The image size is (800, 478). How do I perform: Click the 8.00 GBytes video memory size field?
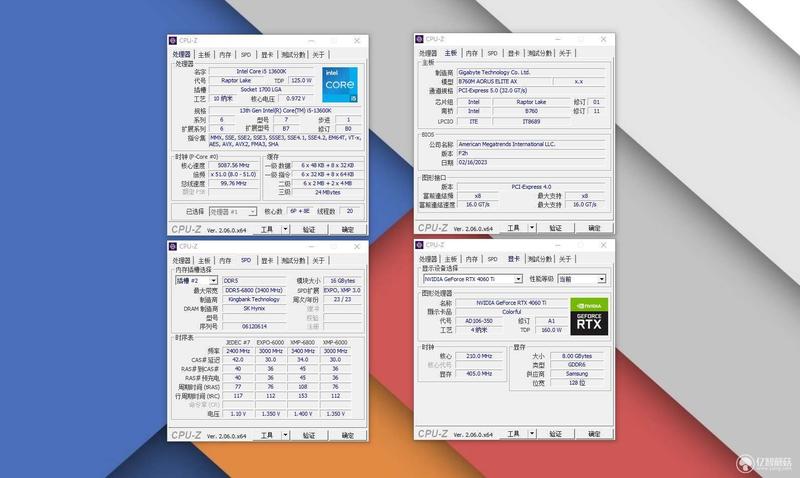[577, 356]
